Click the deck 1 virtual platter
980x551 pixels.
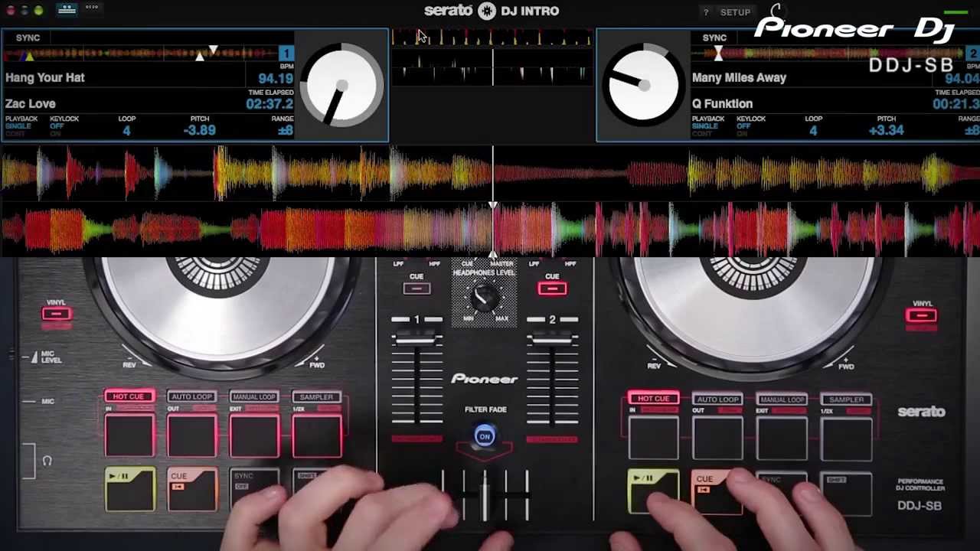(341, 85)
